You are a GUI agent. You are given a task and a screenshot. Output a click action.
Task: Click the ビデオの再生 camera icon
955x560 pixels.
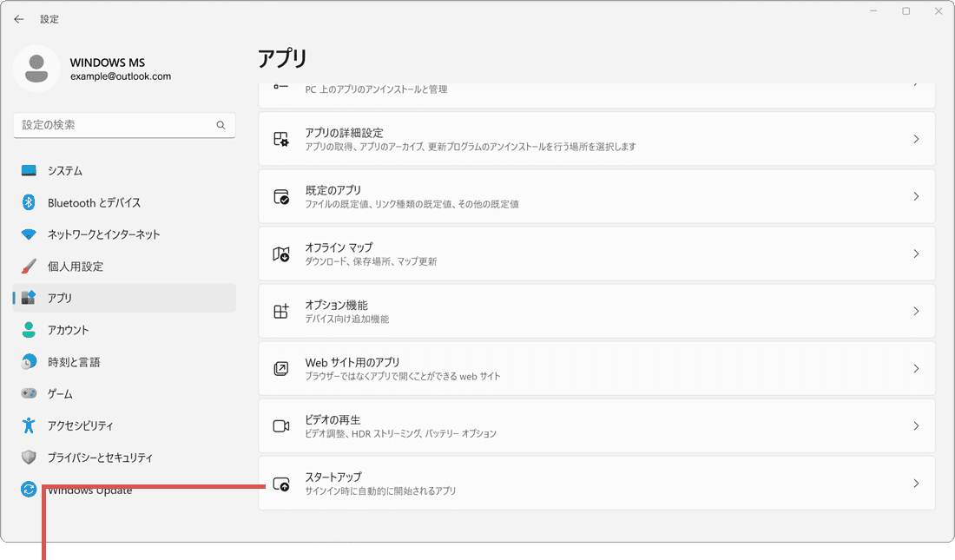[281, 425]
